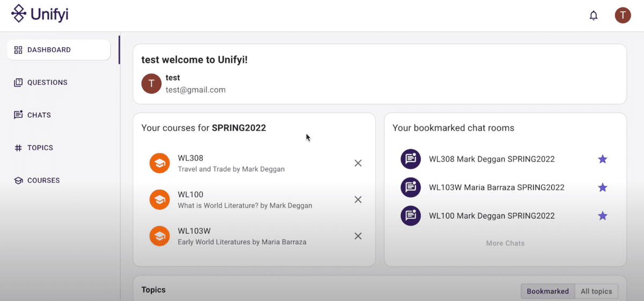Click the WL100 course graduation cap icon

[159, 200]
